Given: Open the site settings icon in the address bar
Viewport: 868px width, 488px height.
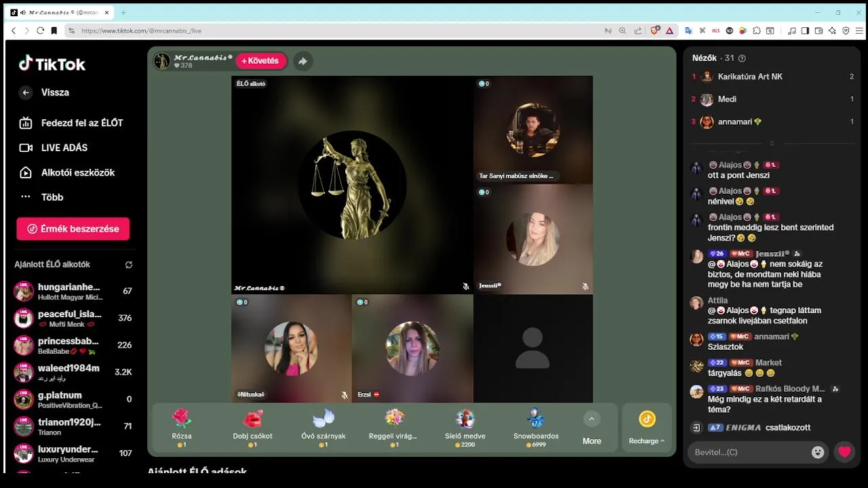Looking at the screenshot, I should point(71,30).
